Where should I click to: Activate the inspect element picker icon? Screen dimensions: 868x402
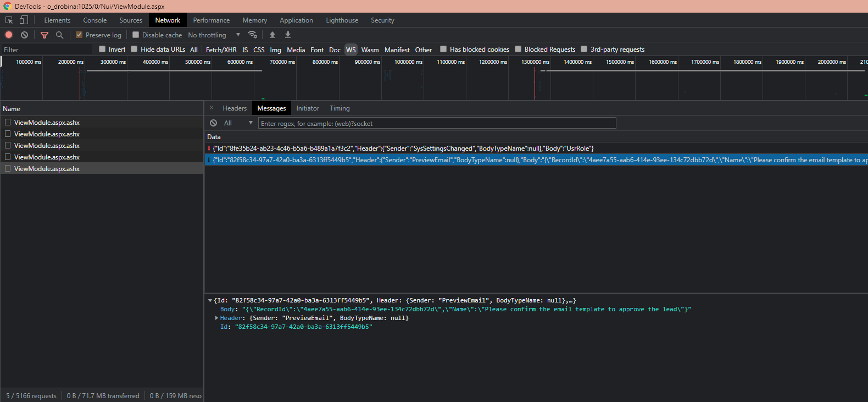[9, 20]
